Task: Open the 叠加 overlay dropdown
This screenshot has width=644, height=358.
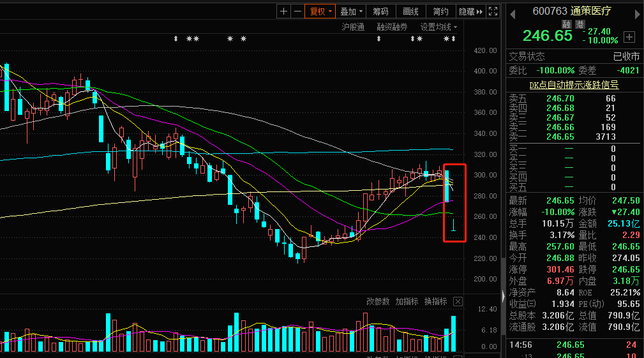Action: (351, 11)
